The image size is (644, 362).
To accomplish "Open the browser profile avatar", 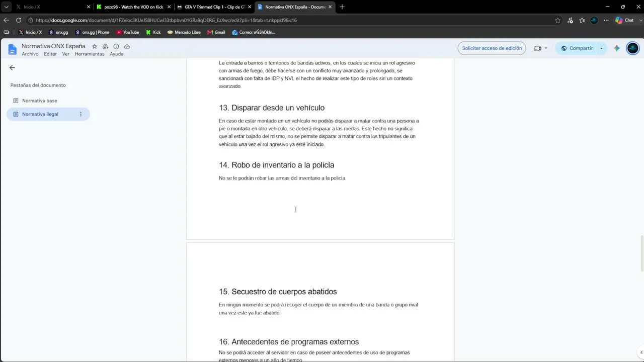I will tap(594, 20).
